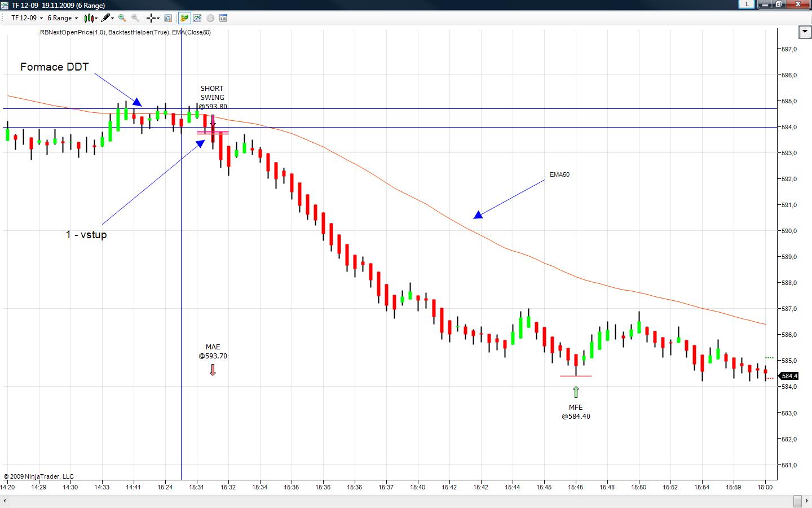Click the current price marker 584,4
The width and height of the screenshot is (812, 508).
tap(789, 376)
